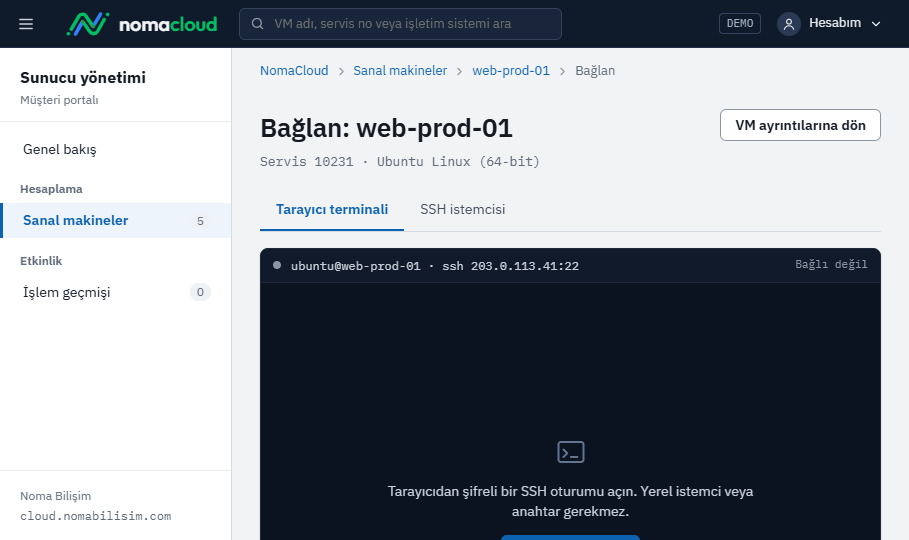The height and width of the screenshot is (540, 909).
Task: Select Sanal makineler sidebar item
Action: pyautogui.click(x=116, y=220)
